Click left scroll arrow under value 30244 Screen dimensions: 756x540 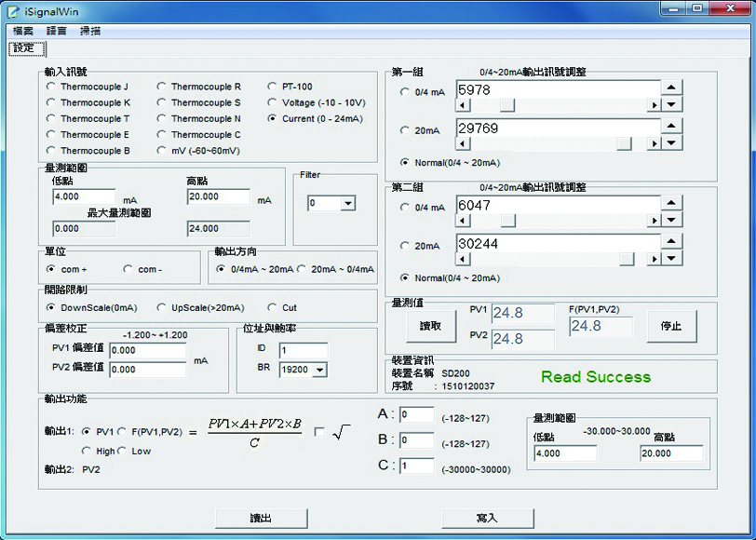(463, 259)
